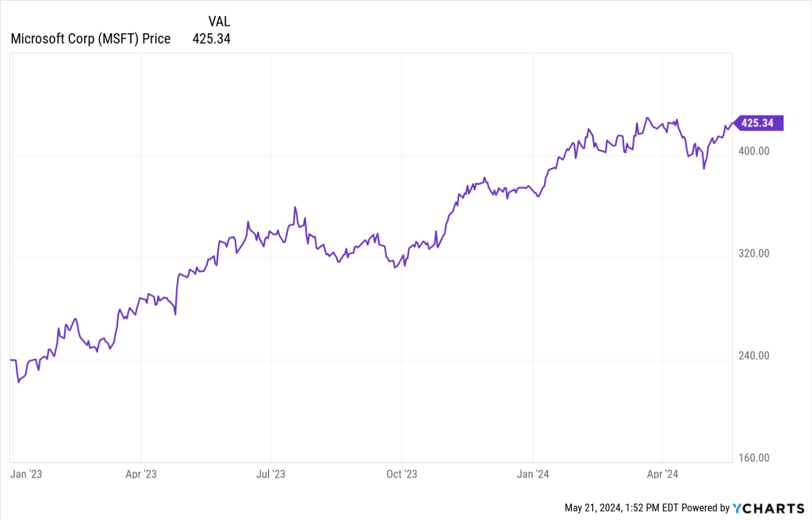Image resolution: width=812 pixels, height=520 pixels.
Task: Click the price line's July 2023 peak
Action: [295, 208]
